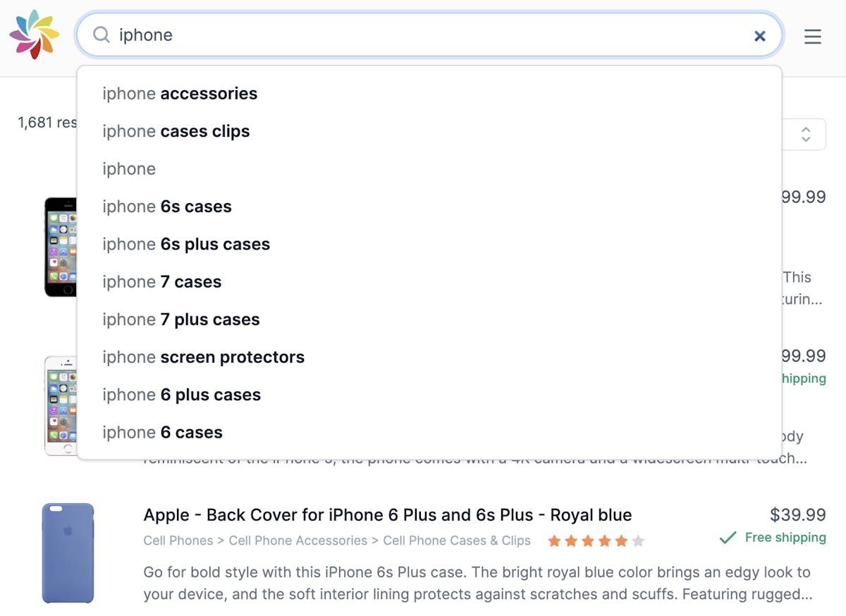Open the Apple Back Cover Royal blue title
This screenshot has height=616, width=846.
point(388,515)
